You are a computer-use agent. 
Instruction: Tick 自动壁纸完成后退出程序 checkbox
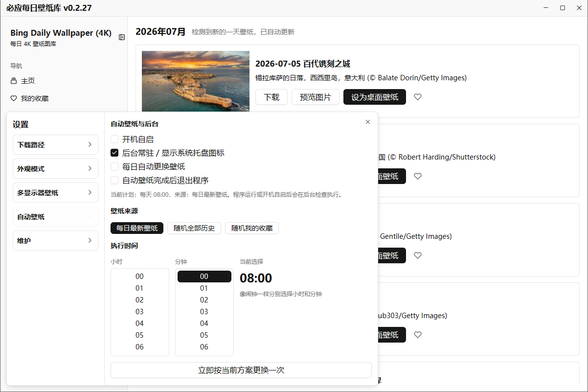[114, 180]
